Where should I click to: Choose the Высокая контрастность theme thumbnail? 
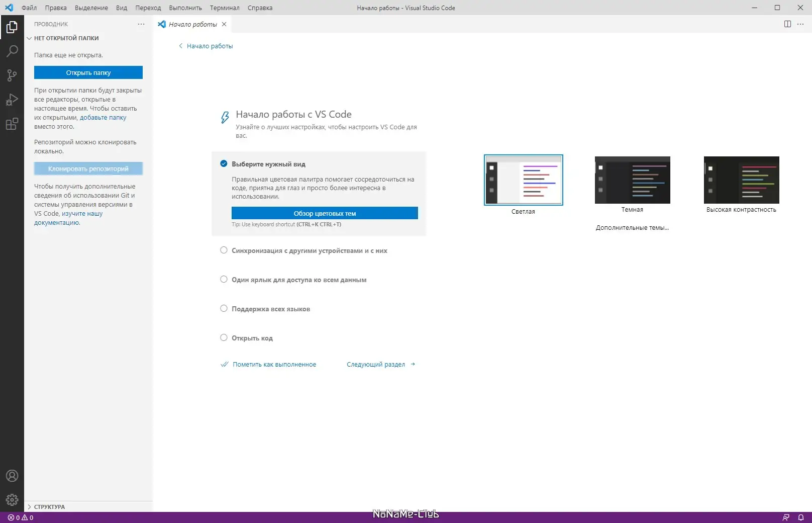click(x=741, y=180)
